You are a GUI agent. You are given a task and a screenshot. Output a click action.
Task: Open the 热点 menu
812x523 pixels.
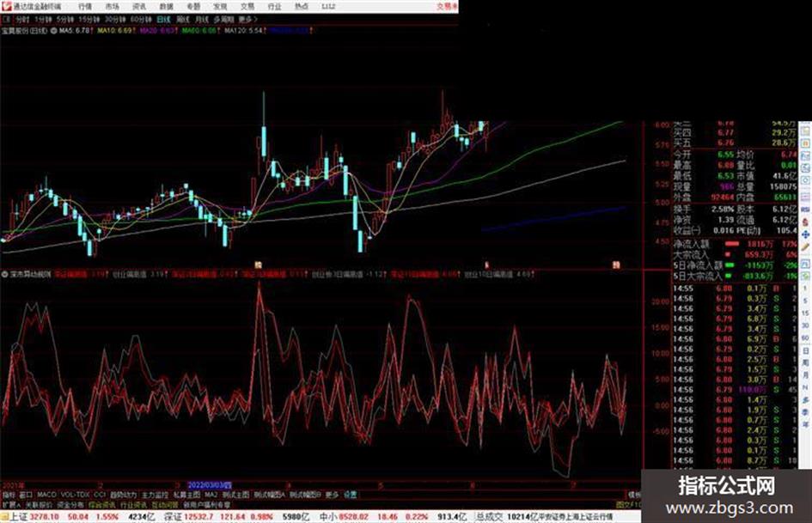pyautogui.click(x=302, y=7)
